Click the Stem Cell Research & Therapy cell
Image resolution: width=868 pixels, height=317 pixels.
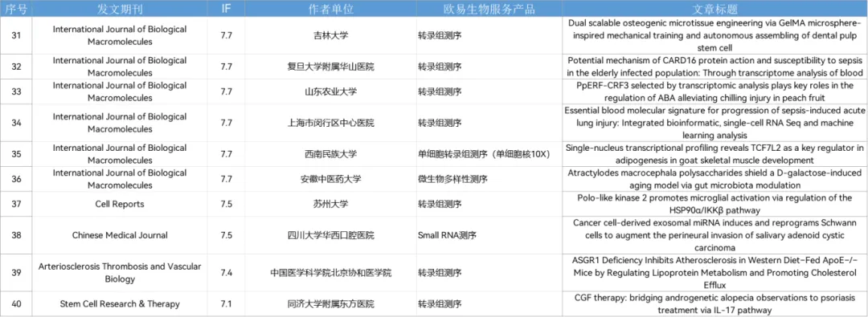(x=120, y=303)
